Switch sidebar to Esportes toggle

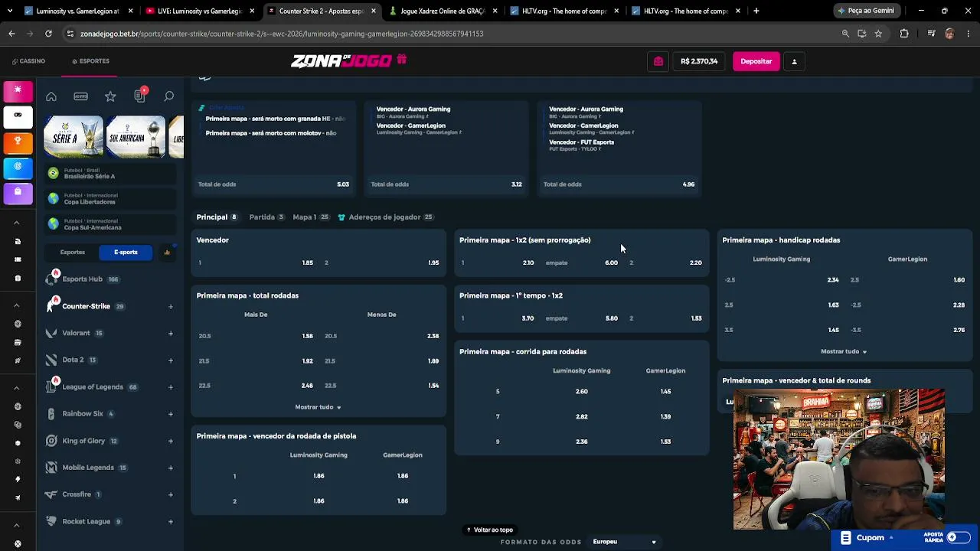(x=73, y=253)
